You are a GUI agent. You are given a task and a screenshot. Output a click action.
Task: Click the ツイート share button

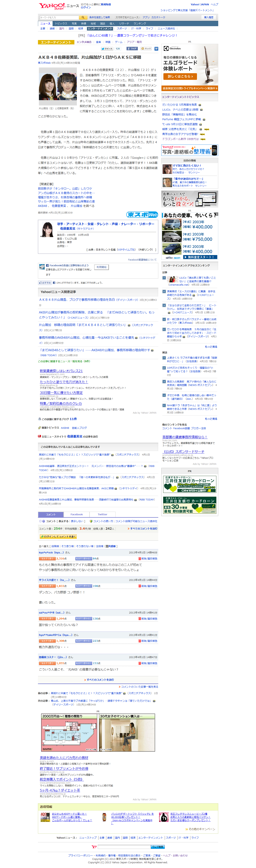point(107,49)
